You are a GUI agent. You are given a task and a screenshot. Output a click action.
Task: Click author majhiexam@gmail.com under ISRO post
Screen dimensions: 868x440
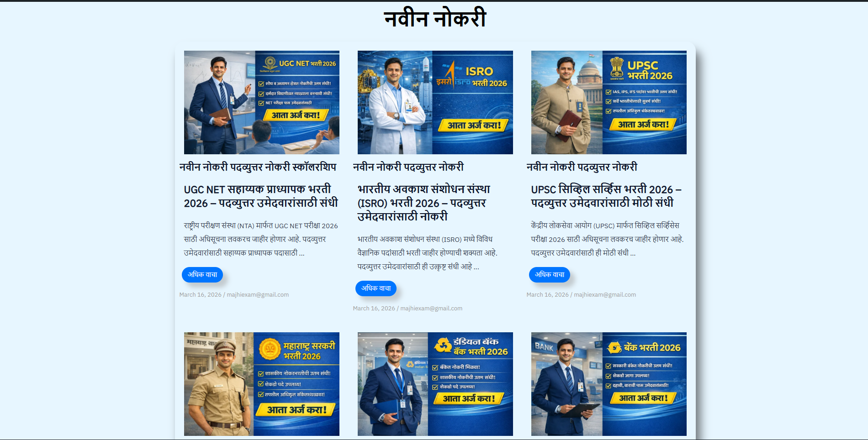(431, 309)
